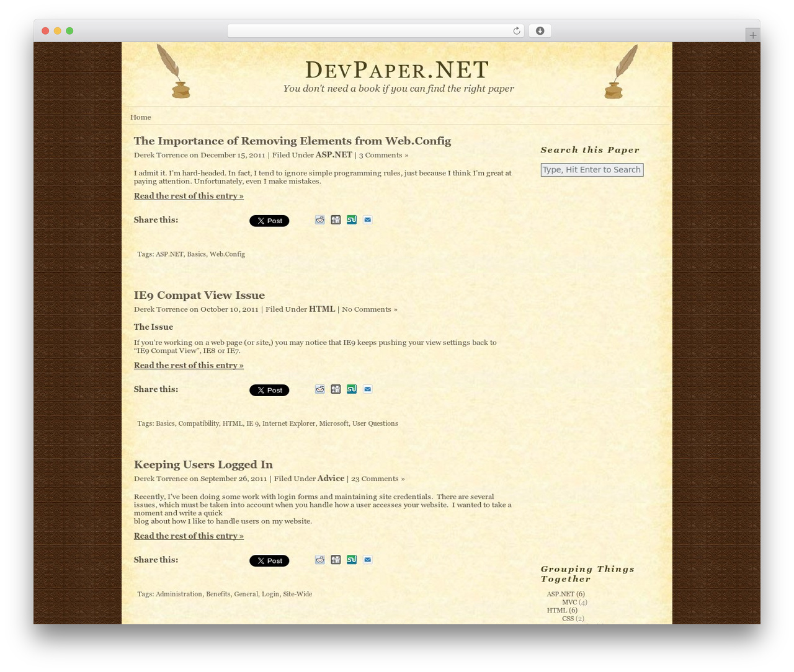
Task: Share the Web.Config post on Reddit
Action: [x=319, y=219]
